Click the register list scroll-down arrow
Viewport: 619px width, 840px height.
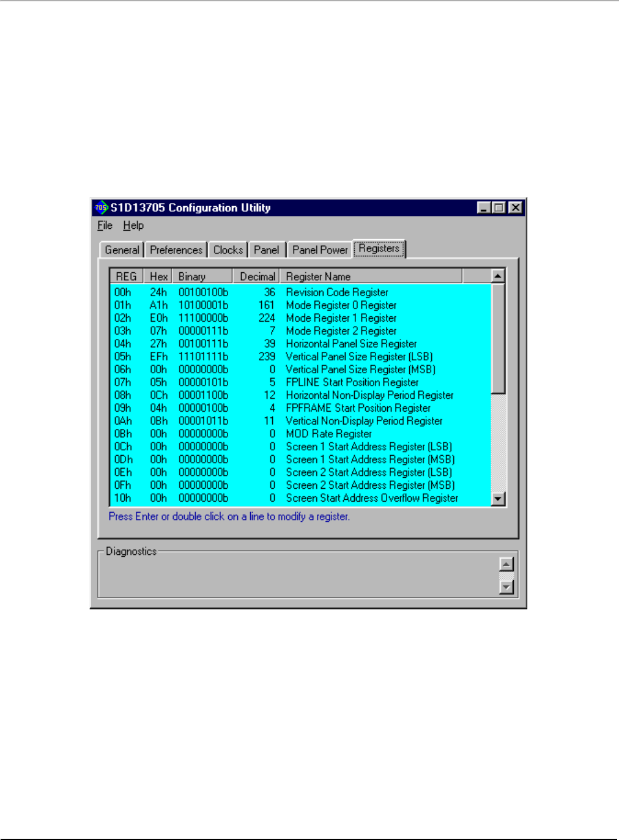pos(499,499)
